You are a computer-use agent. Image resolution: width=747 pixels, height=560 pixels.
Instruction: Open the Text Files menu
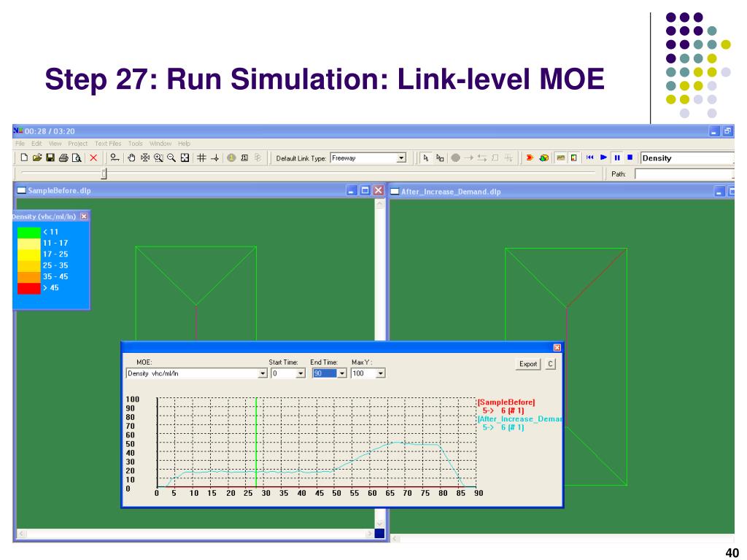pyautogui.click(x=108, y=144)
